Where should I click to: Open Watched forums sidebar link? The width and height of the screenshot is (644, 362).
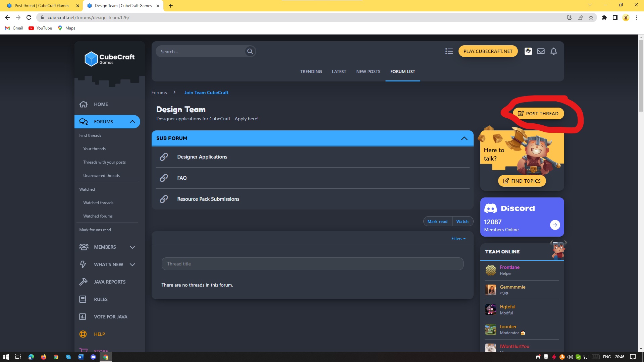[98, 216]
